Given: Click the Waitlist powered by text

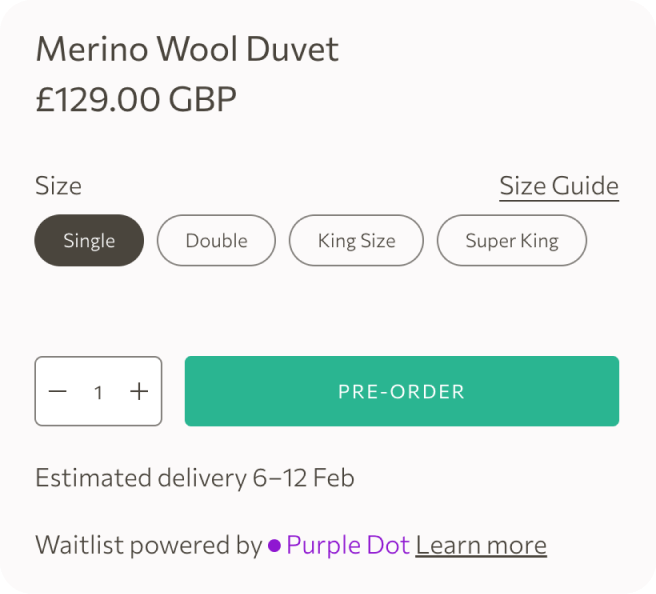Looking at the screenshot, I should [148, 545].
